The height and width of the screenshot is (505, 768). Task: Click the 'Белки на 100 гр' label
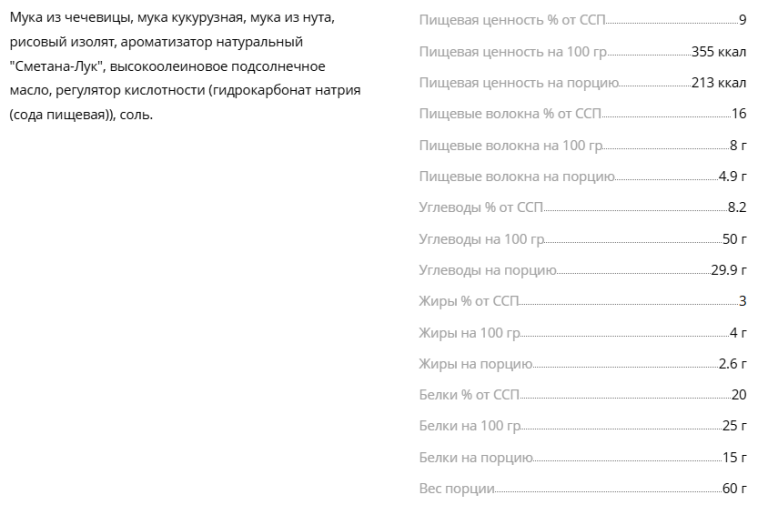470,426
